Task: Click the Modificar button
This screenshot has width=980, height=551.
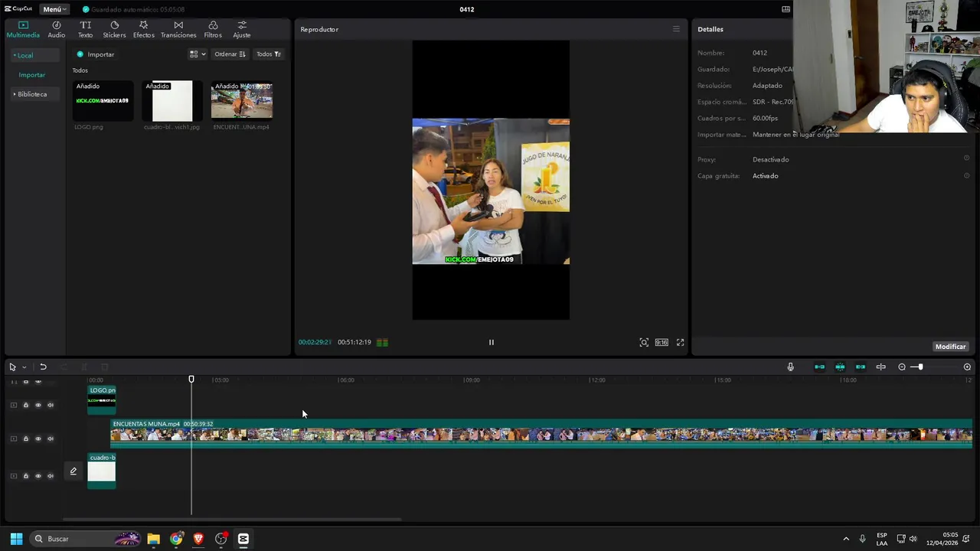Action: (950, 347)
